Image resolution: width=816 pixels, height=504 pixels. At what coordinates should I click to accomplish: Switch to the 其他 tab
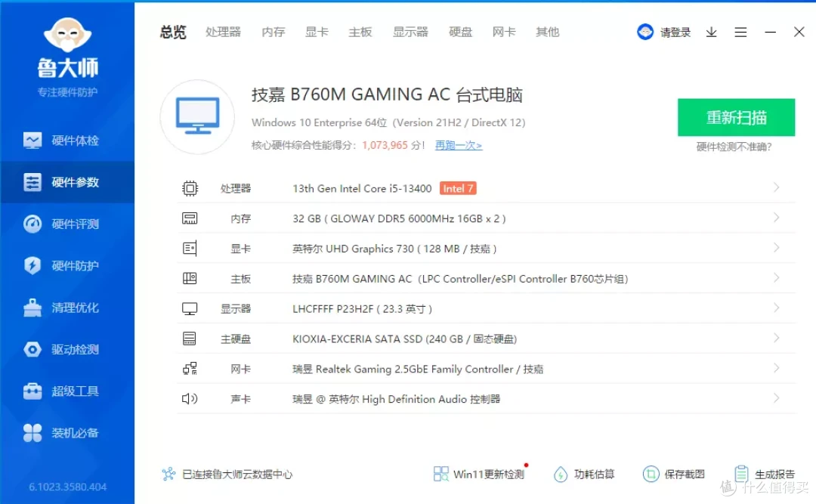click(x=548, y=32)
